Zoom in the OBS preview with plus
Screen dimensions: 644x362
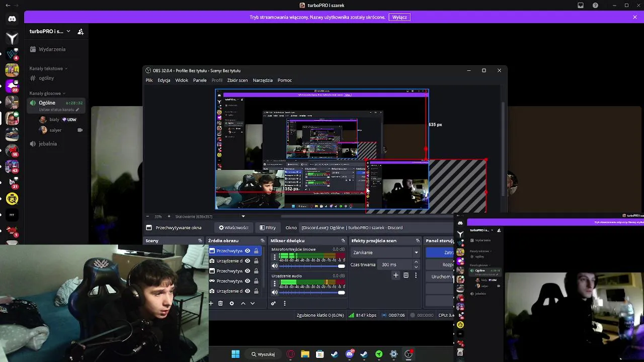point(169,217)
